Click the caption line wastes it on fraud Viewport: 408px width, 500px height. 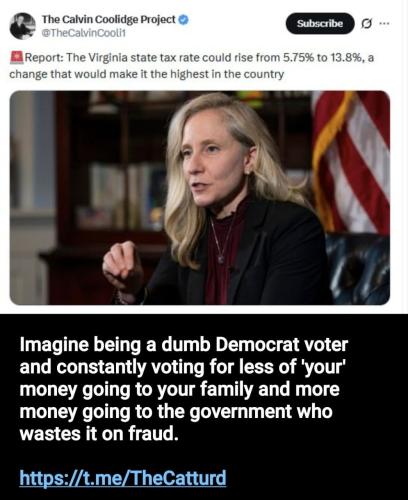pyautogui.click(x=99, y=434)
